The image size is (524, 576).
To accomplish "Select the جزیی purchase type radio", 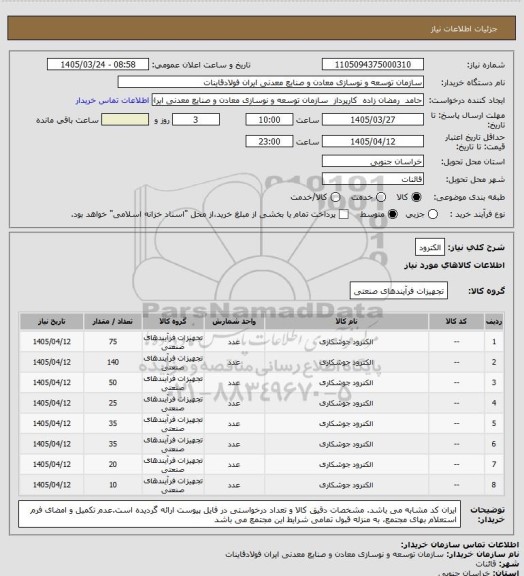I will pyautogui.click(x=433, y=214).
